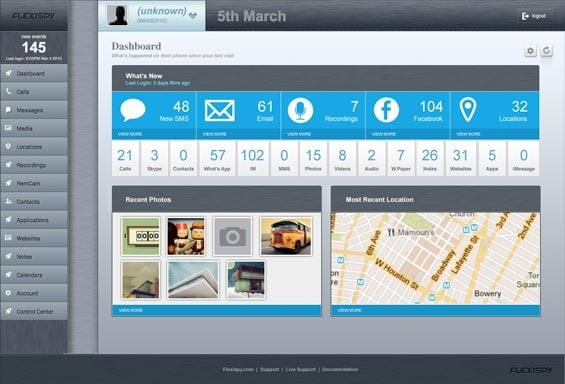Click the RemCam sidebar item

point(34,183)
